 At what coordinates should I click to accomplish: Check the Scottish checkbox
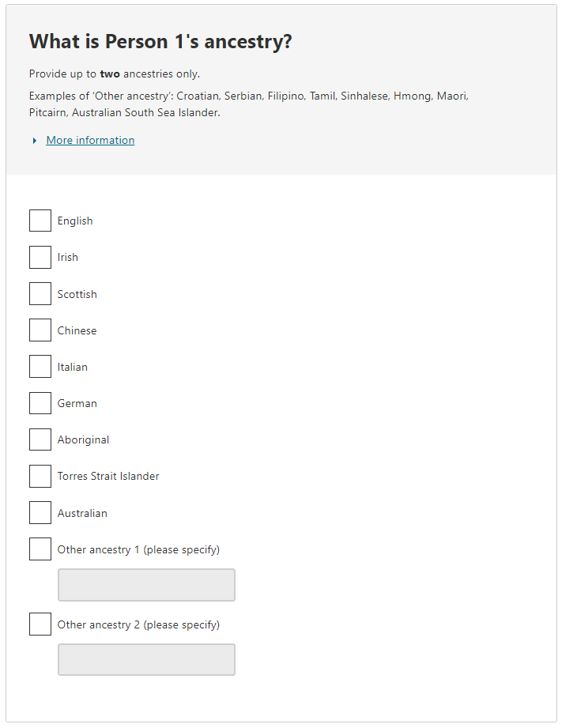(40, 293)
